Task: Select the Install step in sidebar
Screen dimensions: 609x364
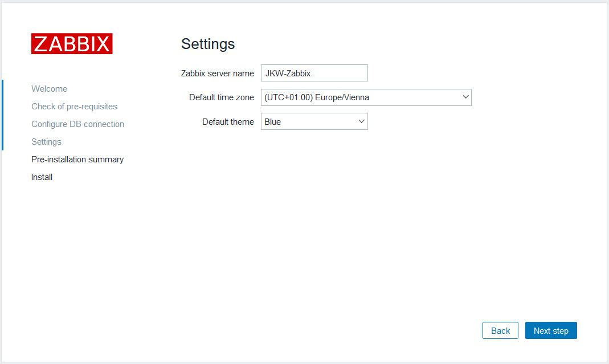Action: 42,177
